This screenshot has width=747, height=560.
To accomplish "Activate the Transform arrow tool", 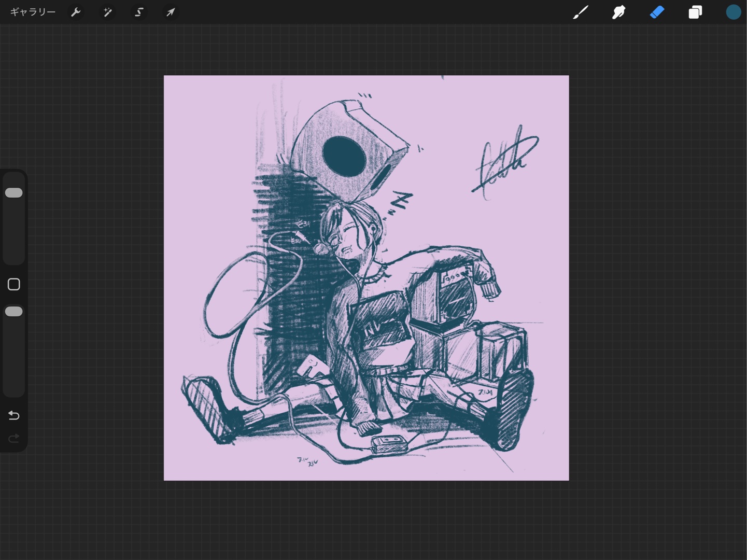I will pyautogui.click(x=171, y=12).
